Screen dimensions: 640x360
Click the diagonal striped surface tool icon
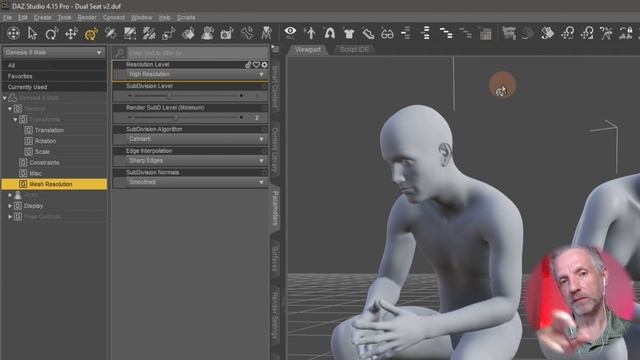pyautogui.click(x=149, y=33)
